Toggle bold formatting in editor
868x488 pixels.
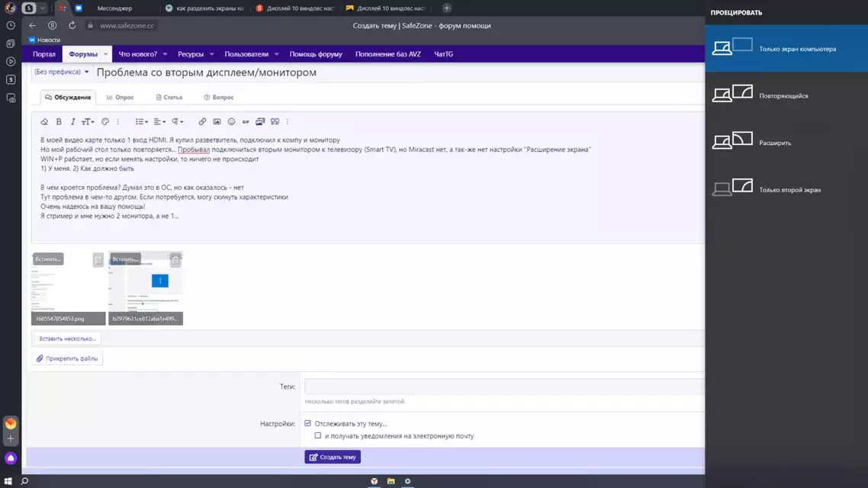coord(59,122)
